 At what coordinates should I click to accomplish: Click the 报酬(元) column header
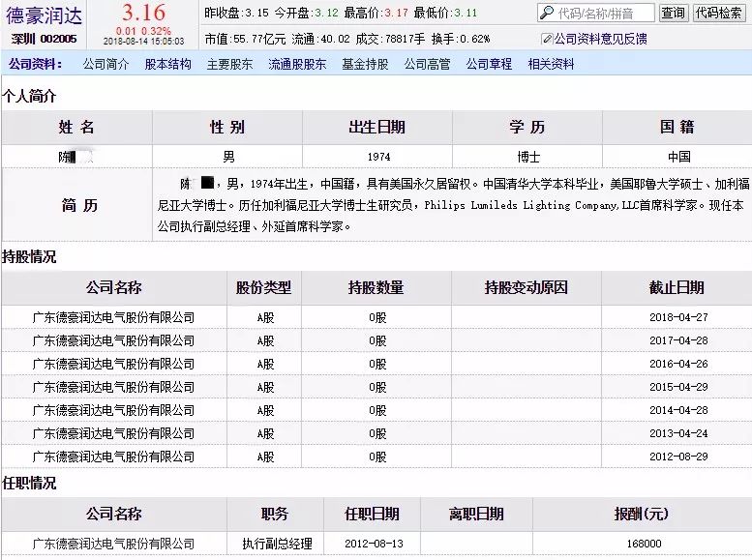(642, 514)
